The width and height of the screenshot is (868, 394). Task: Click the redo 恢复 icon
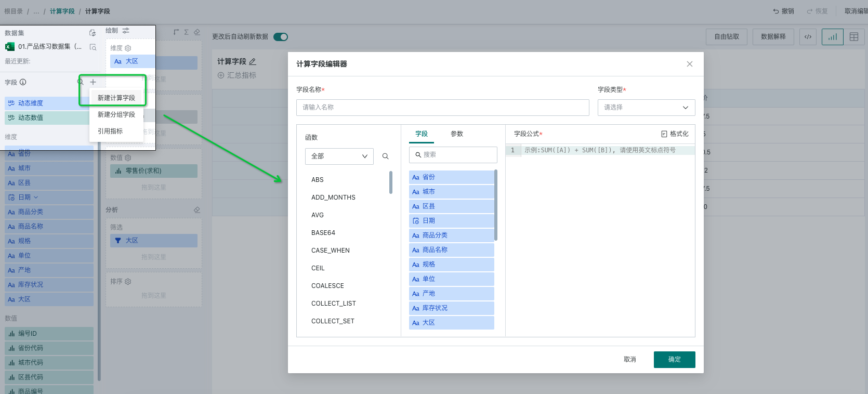[810, 11]
